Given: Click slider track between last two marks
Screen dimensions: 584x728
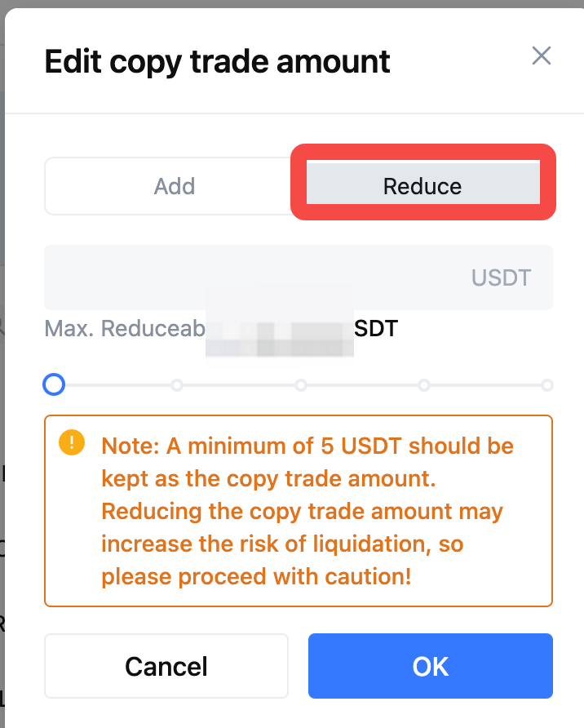Looking at the screenshot, I should (485, 385).
